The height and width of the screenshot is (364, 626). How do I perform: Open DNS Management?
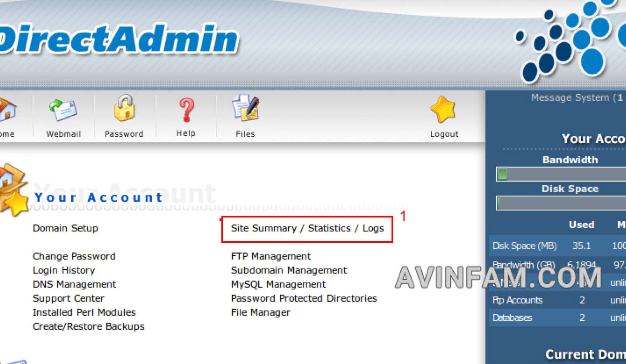click(75, 284)
